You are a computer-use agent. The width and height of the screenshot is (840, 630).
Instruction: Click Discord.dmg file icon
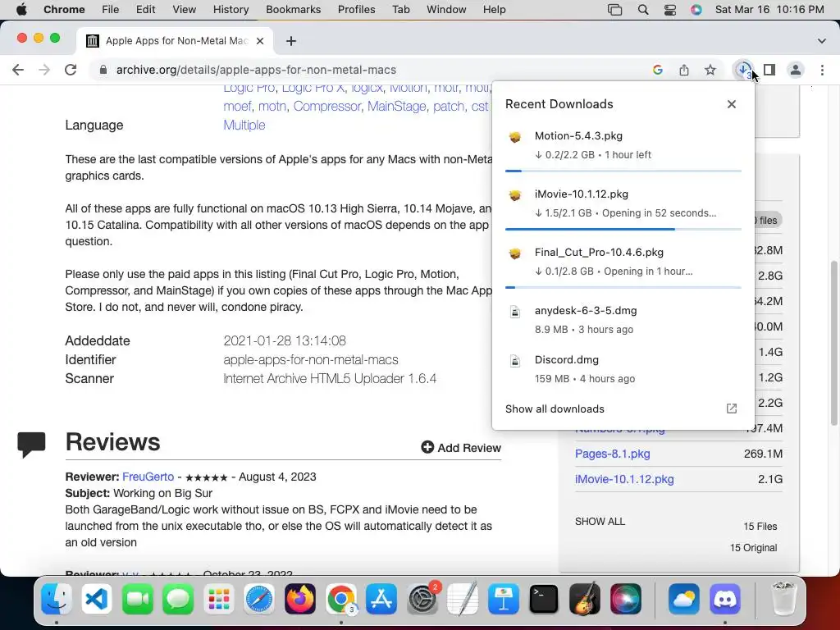pos(515,361)
